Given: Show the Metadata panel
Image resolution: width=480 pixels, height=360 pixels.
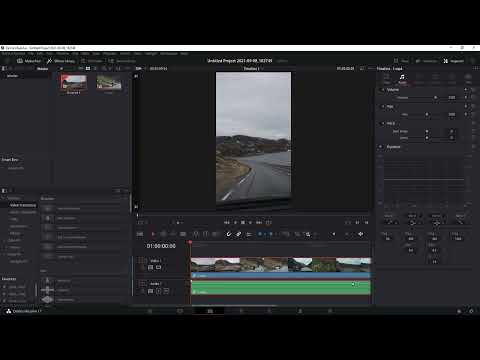Looking at the screenshot, I should (x=426, y=61).
